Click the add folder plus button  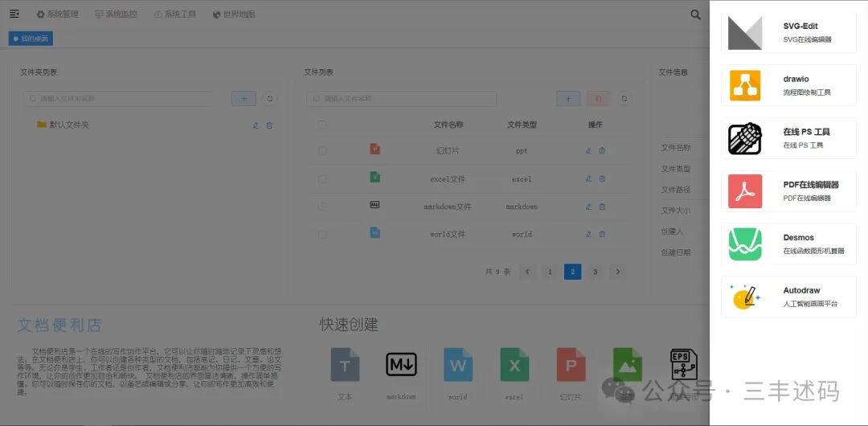tap(244, 99)
